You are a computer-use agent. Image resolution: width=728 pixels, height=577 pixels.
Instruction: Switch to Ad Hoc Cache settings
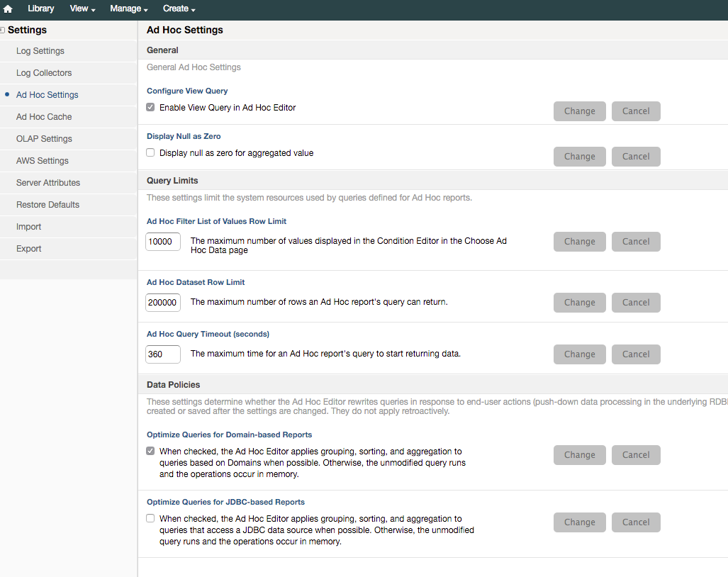coord(43,116)
